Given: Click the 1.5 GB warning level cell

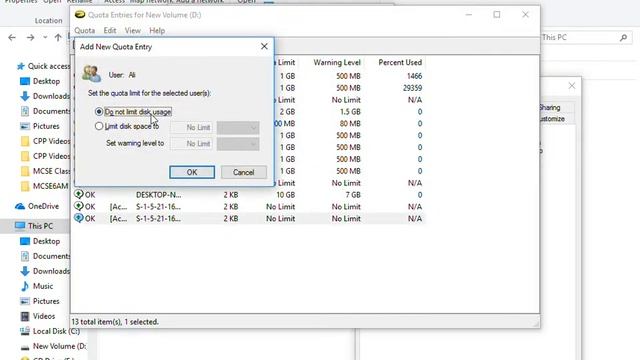Looking at the screenshot, I should [x=350, y=111].
